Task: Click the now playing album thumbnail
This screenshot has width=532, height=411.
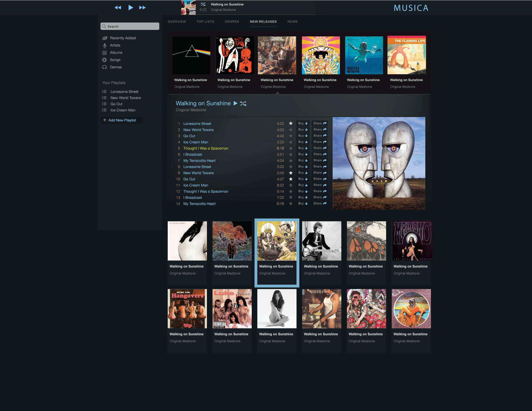Action: coord(188,8)
